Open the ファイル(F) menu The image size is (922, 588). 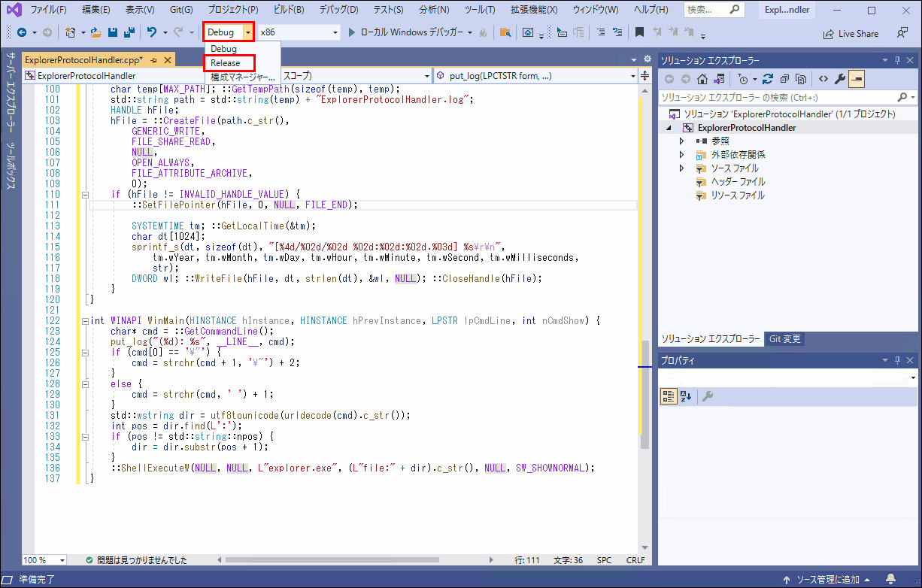tap(48, 10)
